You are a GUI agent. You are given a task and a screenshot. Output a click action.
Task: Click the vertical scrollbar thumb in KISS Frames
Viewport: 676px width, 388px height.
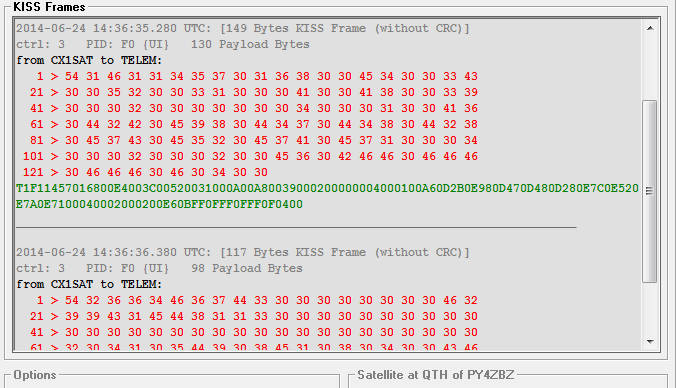[x=650, y=191]
